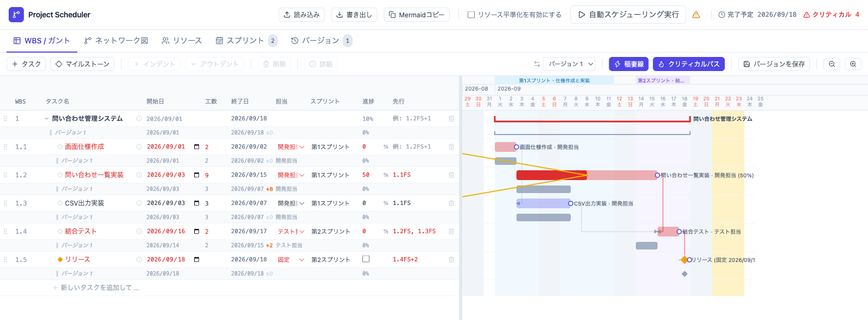
Task: Grab the drag handle of row 1.3
Action: click(5, 203)
